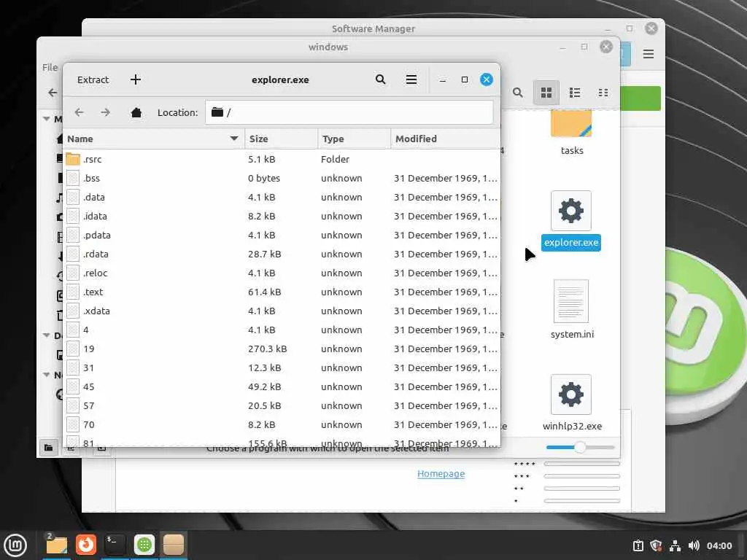Screen dimensions: 747x560
Task: Select the file named 57
Action: 282,405
